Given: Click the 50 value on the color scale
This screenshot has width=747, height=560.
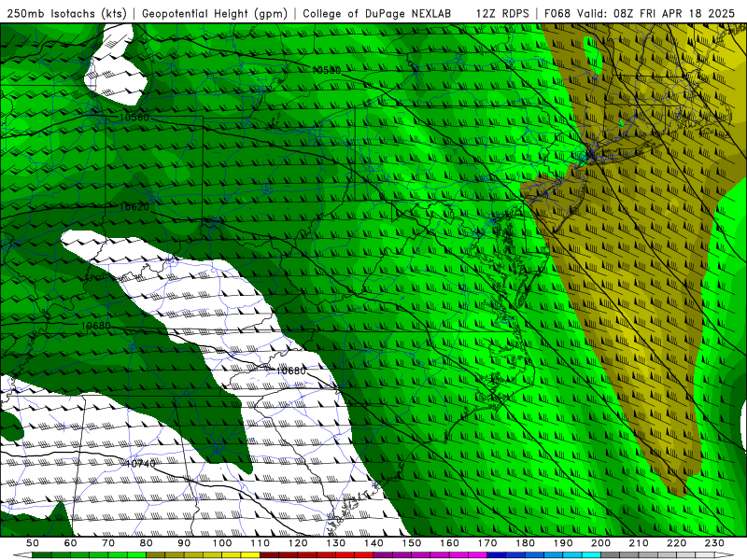Looking at the screenshot, I should 33,543.
